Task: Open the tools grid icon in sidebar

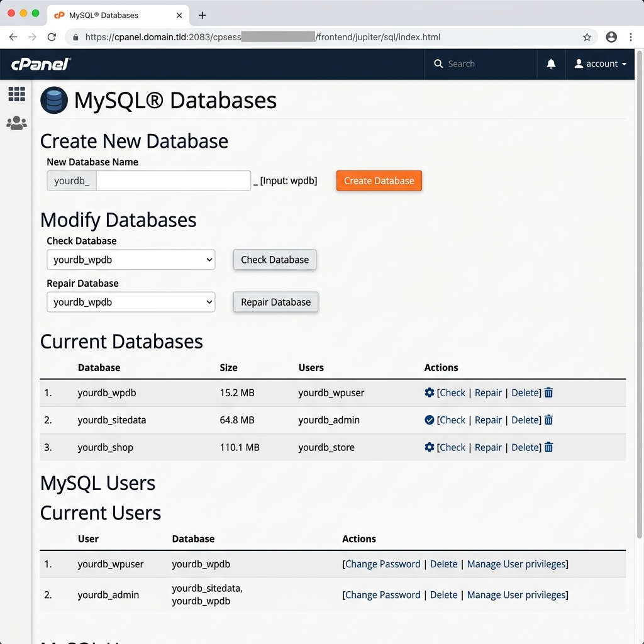Action: [16, 94]
